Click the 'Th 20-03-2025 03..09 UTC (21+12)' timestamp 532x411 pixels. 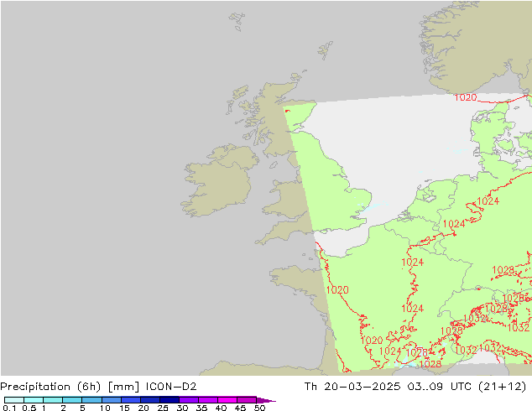coord(415,387)
